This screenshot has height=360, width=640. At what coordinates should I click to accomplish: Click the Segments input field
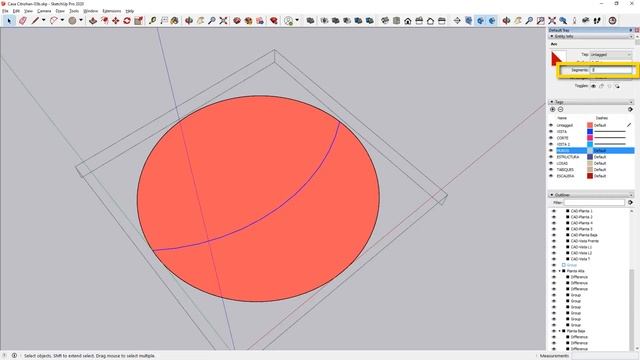pos(611,70)
